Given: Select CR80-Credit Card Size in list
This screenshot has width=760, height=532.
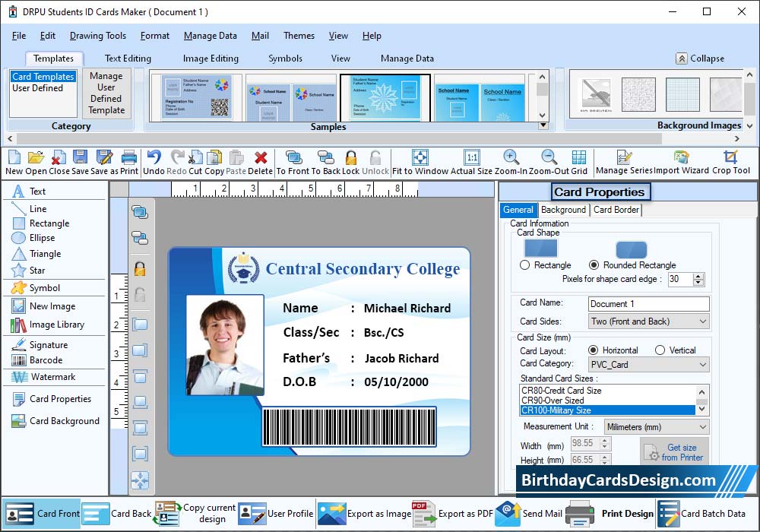Looking at the screenshot, I should click(x=607, y=391).
